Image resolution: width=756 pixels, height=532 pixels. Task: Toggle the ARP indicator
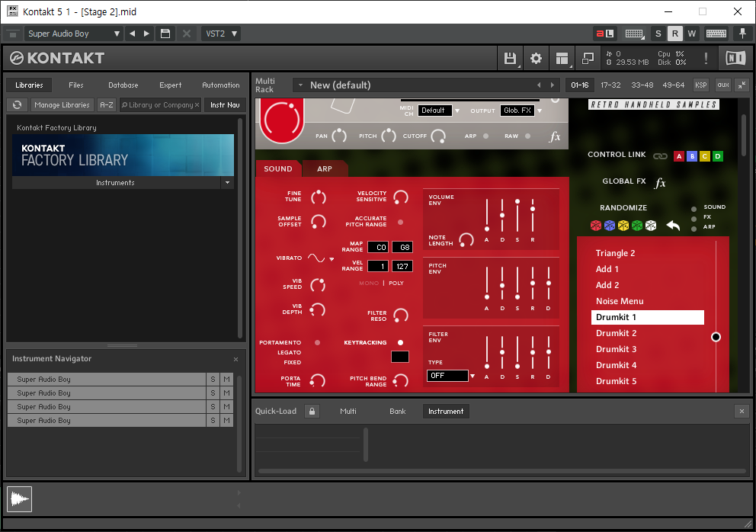coord(485,136)
